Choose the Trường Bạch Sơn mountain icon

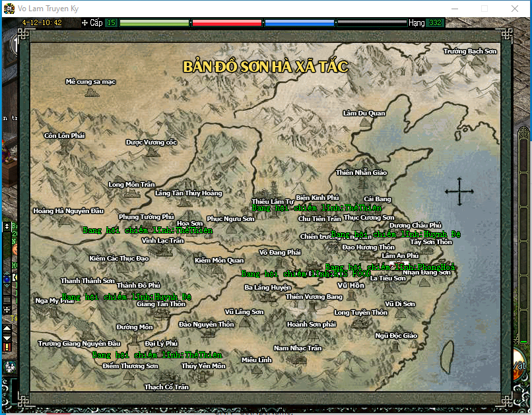[x=477, y=61]
